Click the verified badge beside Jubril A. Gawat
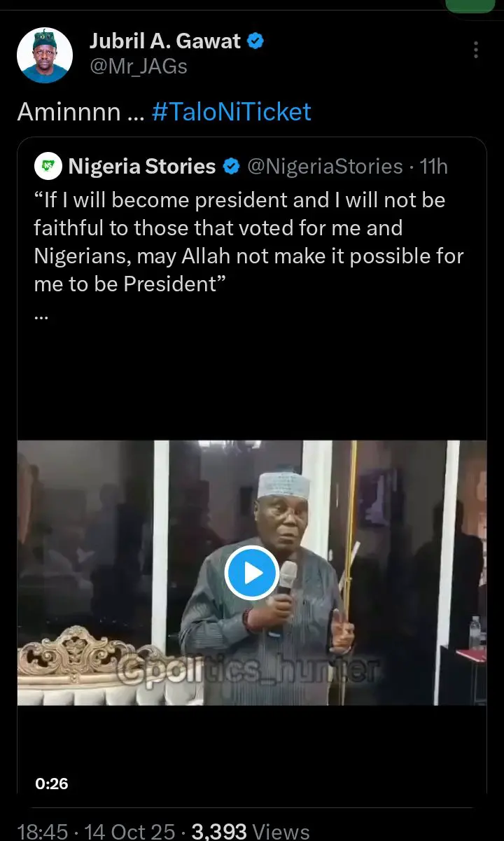The height and width of the screenshot is (841, 504). pos(256,41)
